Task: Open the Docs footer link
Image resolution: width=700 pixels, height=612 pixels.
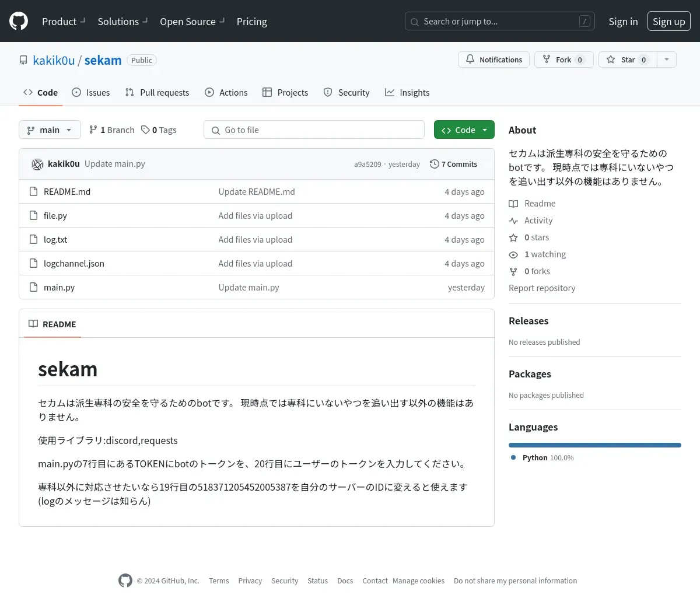Action: pyautogui.click(x=345, y=581)
